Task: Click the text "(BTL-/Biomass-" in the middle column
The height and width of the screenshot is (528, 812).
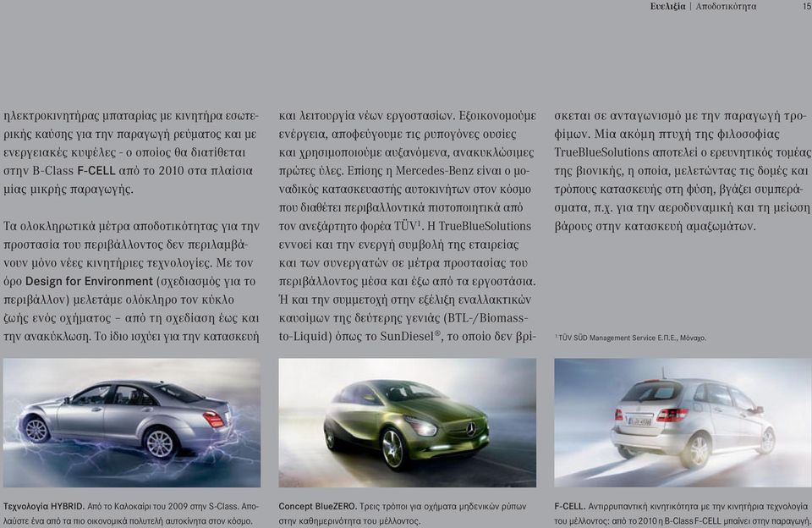Action: coord(486,318)
